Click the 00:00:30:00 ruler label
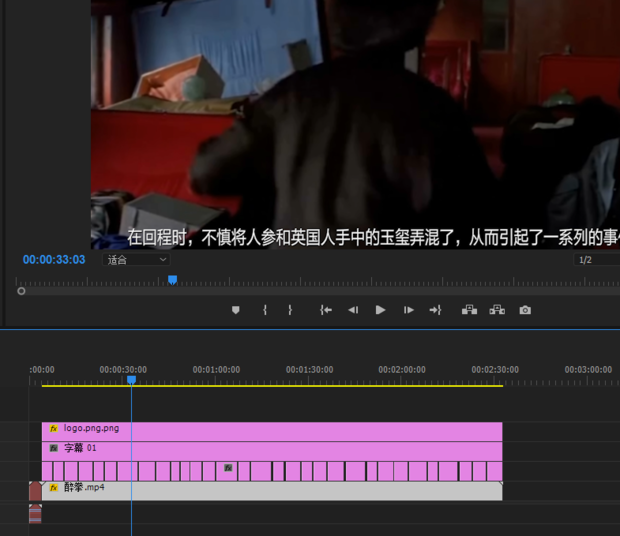 point(123,370)
